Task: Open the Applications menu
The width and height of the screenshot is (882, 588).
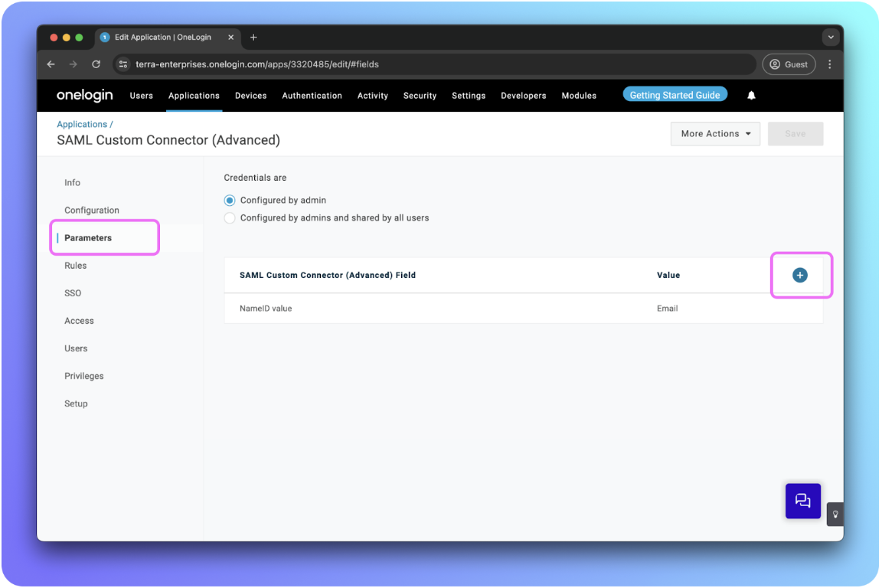Action: (x=194, y=96)
